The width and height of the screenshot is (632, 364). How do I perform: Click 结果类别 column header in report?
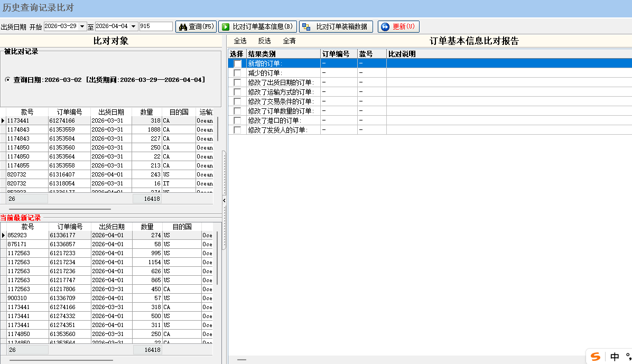283,54
